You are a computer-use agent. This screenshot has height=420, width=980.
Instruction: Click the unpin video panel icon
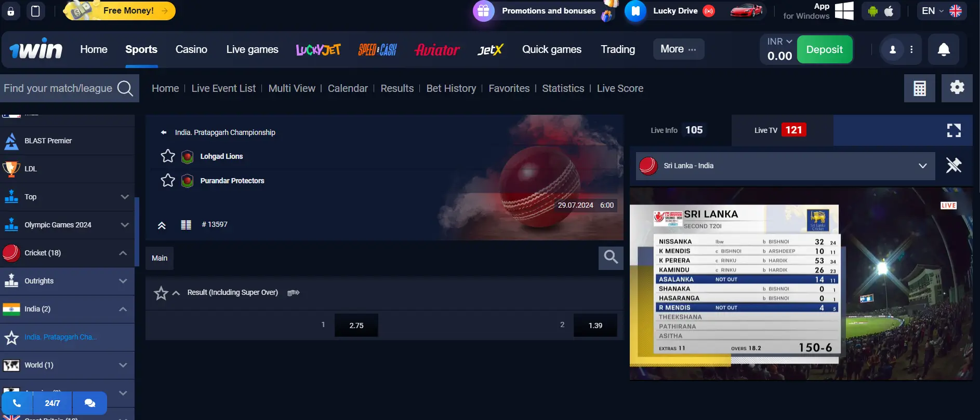(x=953, y=166)
